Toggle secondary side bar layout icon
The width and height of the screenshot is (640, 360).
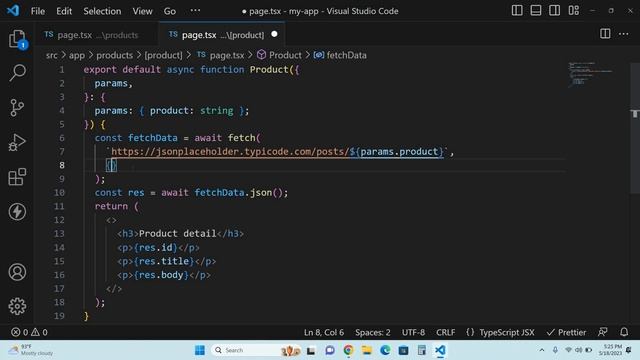click(x=554, y=11)
